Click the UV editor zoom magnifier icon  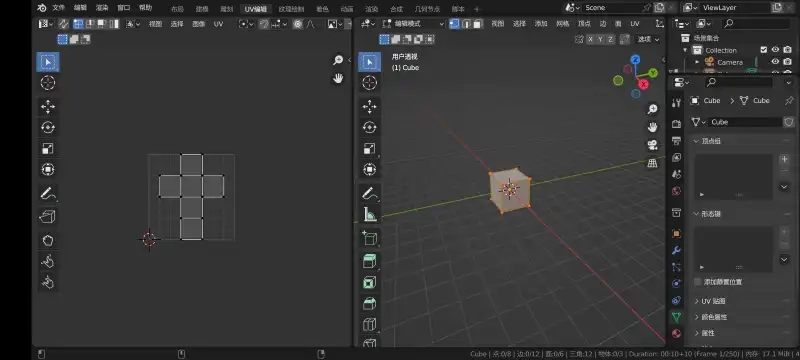click(x=338, y=60)
